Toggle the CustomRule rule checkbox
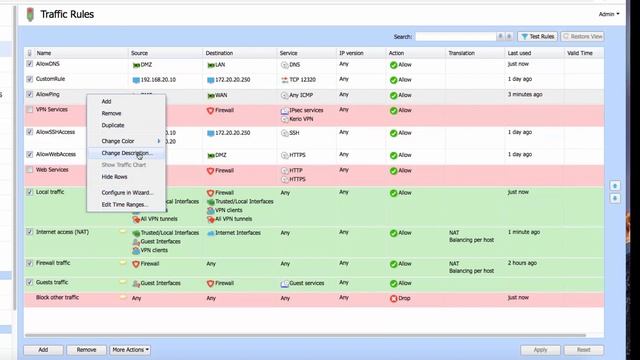Viewport: 640px width, 360px height. click(x=29, y=79)
